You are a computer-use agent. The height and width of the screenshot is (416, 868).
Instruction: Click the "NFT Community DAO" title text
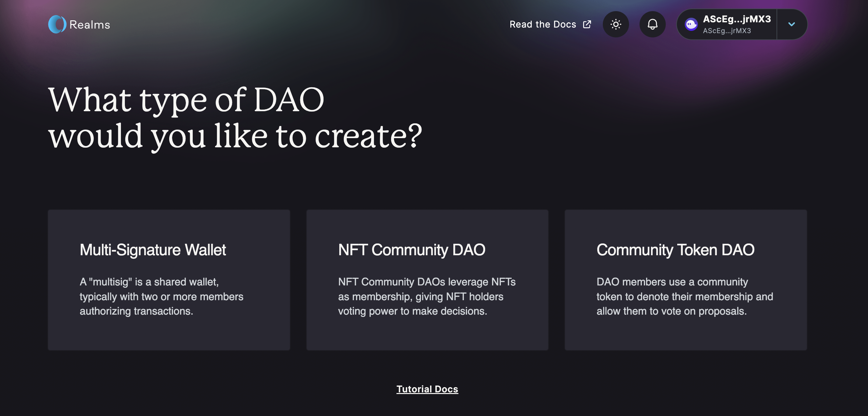pyautogui.click(x=411, y=250)
